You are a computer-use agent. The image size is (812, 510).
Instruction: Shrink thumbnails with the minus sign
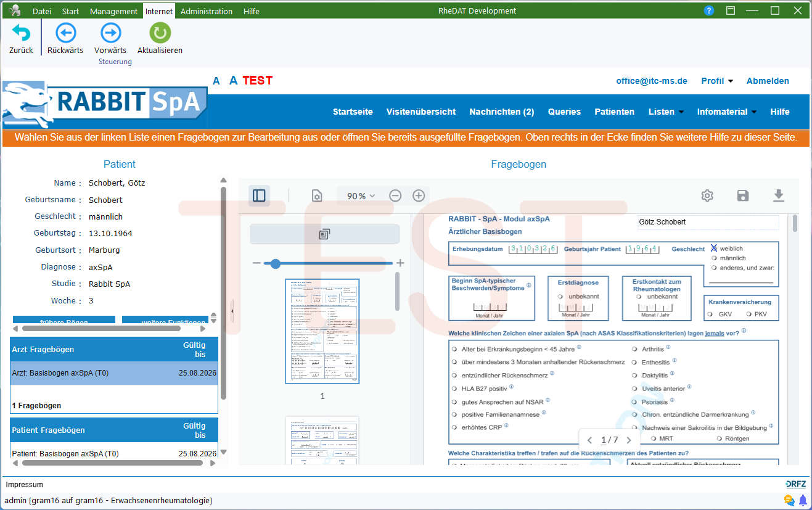pos(256,263)
